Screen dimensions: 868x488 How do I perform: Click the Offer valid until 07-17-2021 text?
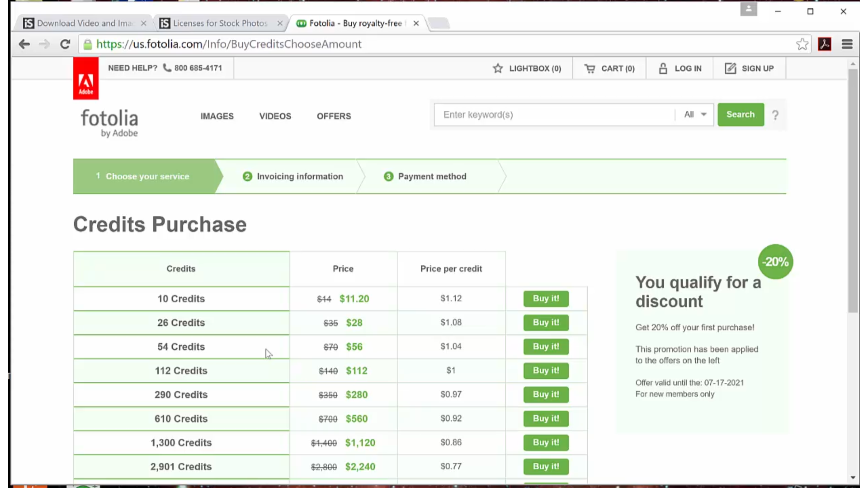[x=689, y=383]
